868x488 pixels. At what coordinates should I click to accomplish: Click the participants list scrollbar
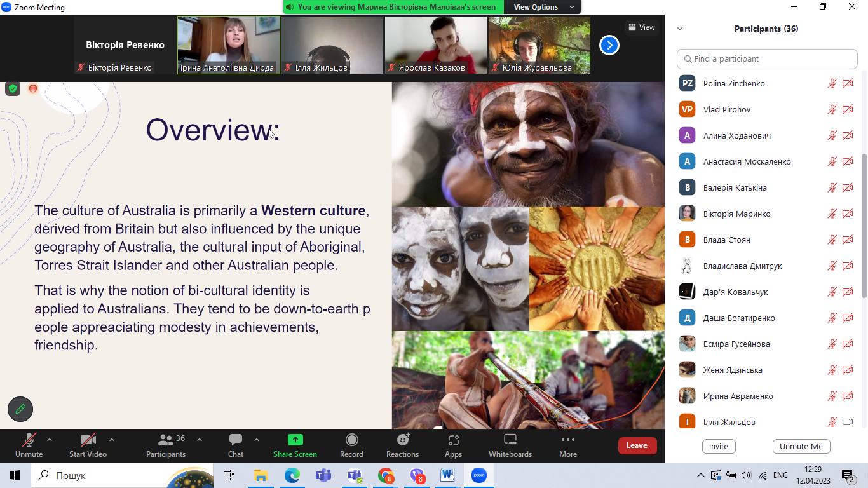tap(863, 226)
